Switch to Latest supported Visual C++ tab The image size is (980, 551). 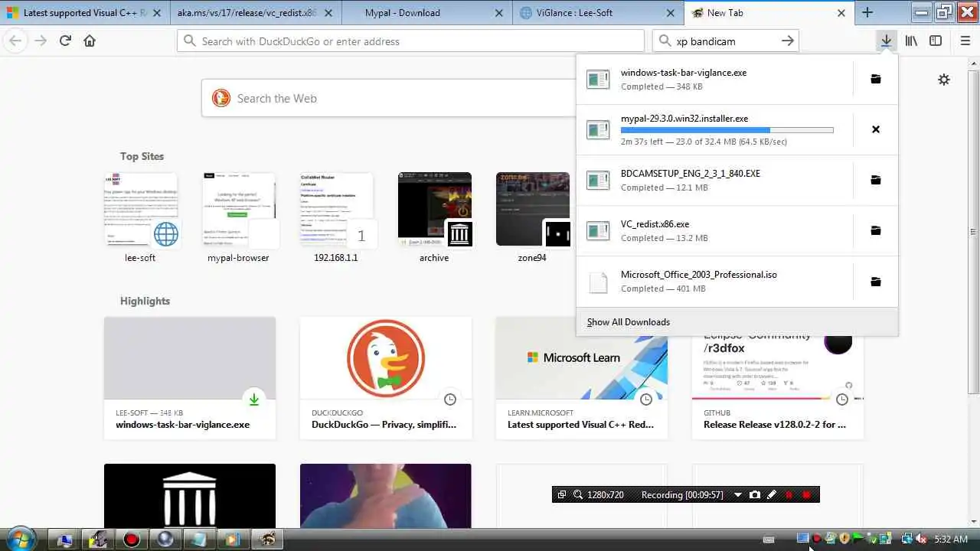click(x=86, y=13)
